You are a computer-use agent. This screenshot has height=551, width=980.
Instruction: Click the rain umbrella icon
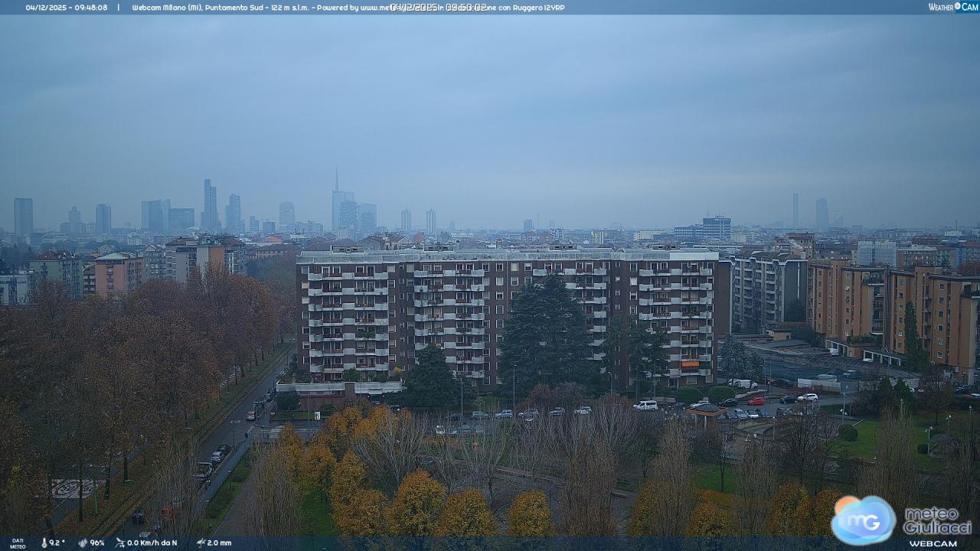point(200,543)
